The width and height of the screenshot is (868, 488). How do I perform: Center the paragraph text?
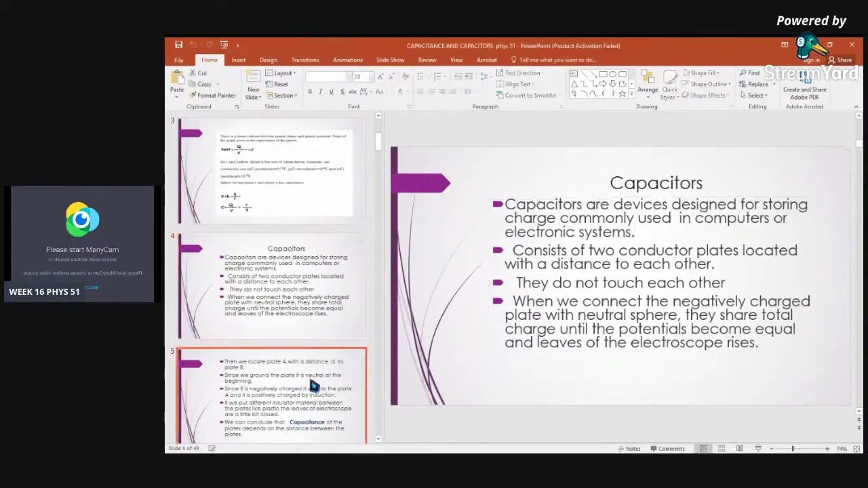tap(431, 91)
